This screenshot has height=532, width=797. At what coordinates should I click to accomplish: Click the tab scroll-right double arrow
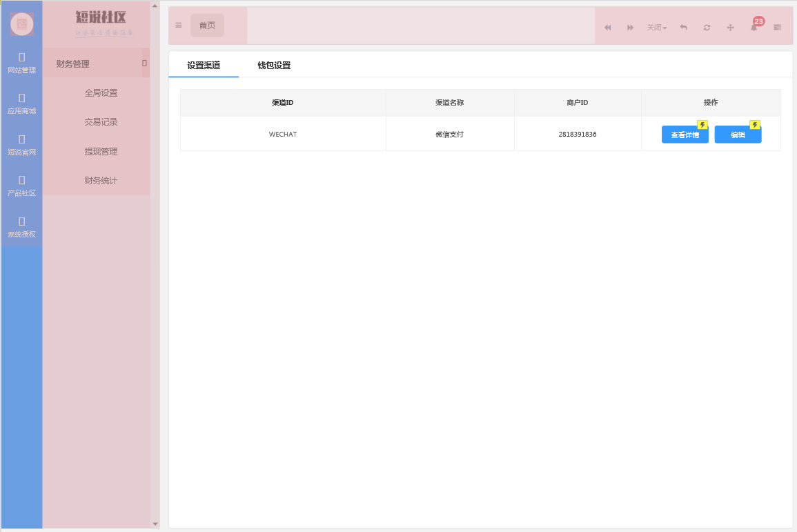coord(630,28)
